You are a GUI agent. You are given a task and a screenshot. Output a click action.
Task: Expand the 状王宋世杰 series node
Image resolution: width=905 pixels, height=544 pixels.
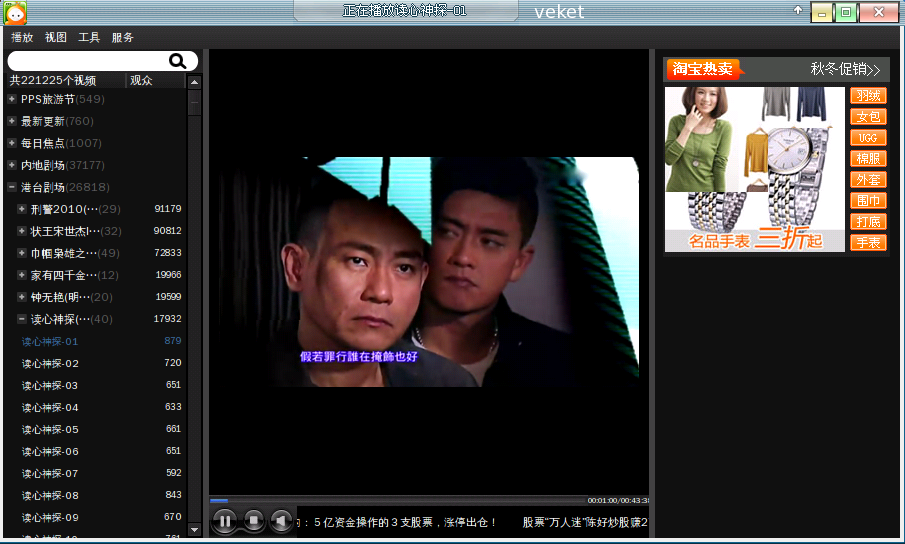coord(21,230)
